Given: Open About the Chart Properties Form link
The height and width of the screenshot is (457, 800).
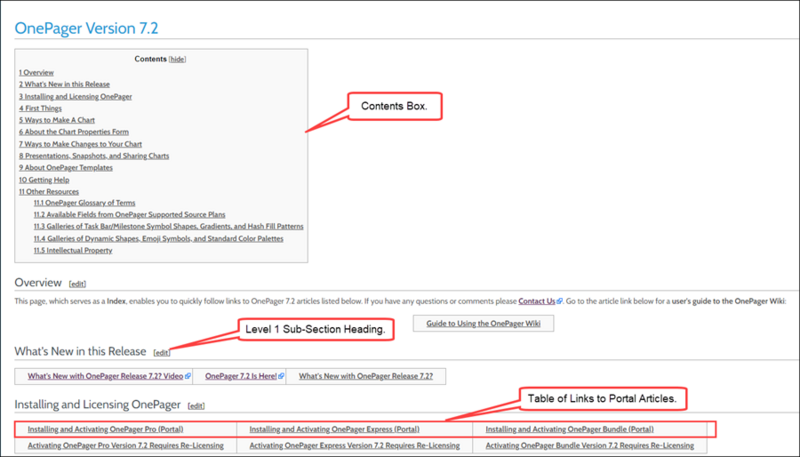Looking at the screenshot, I should pyautogui.click(x=74, y=132).
